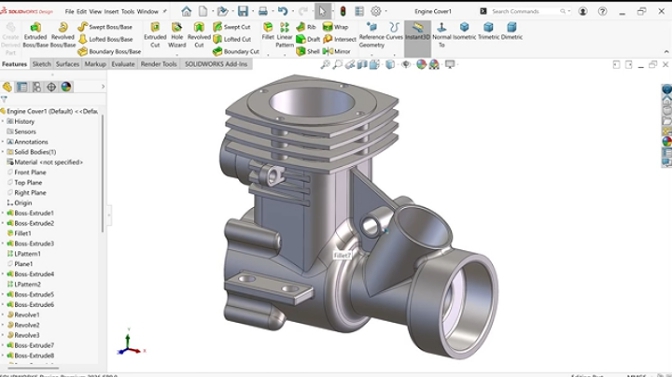Switch to Trimetric view
672x377 pixels.
point(488,31)
